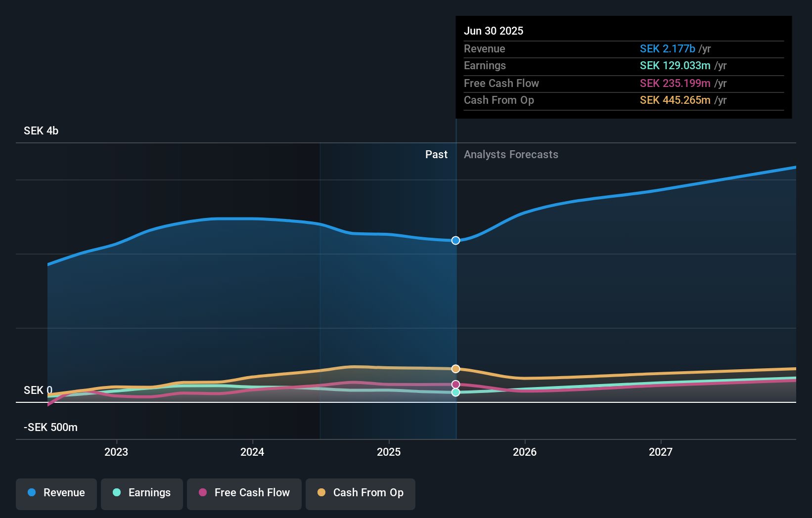The height and width of the screenshot is (518, 812).
Task: Click the teal dot in Earnings legend
Action: [x=117, y=492]
